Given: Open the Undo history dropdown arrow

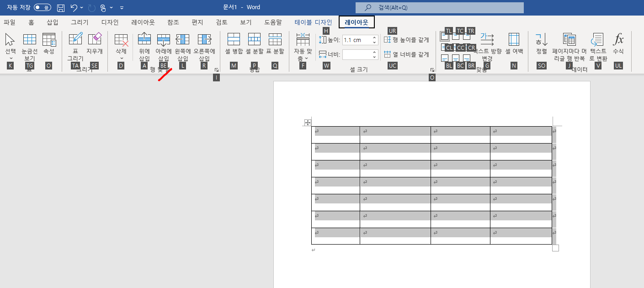Looking at the screenshot, I should coord(82,8).
